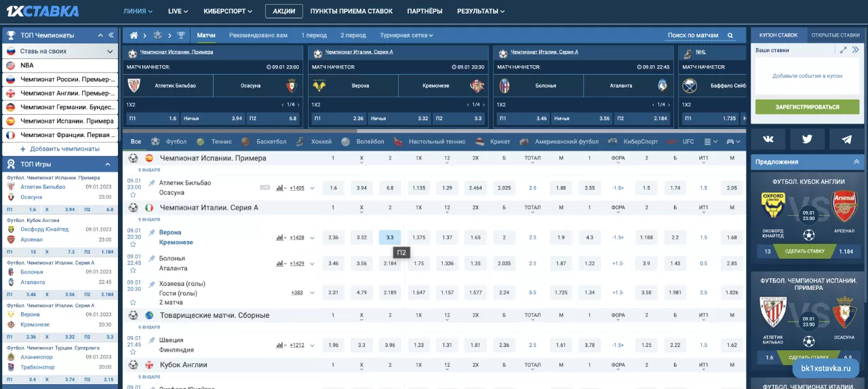Open the more sports list dropdown
The image size is (868, 389).
(x=711, y=142)
